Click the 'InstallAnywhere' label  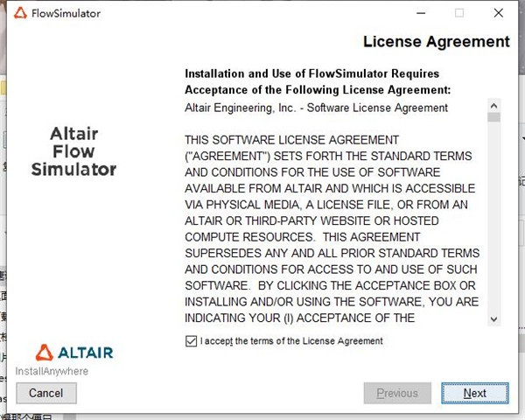coord(52,371)
